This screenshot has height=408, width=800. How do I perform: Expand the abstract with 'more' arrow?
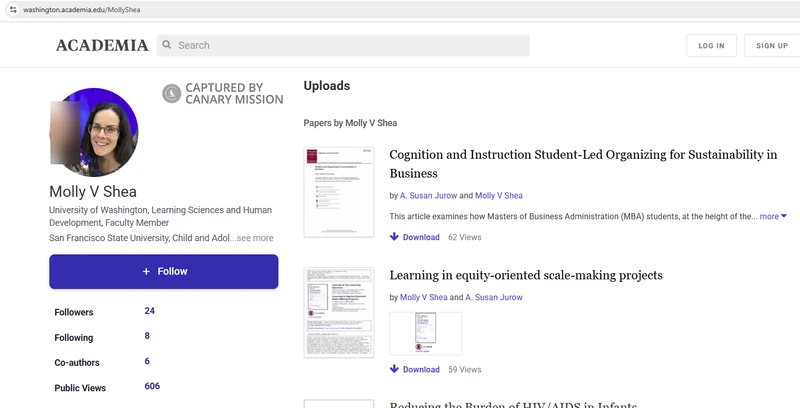773,216
